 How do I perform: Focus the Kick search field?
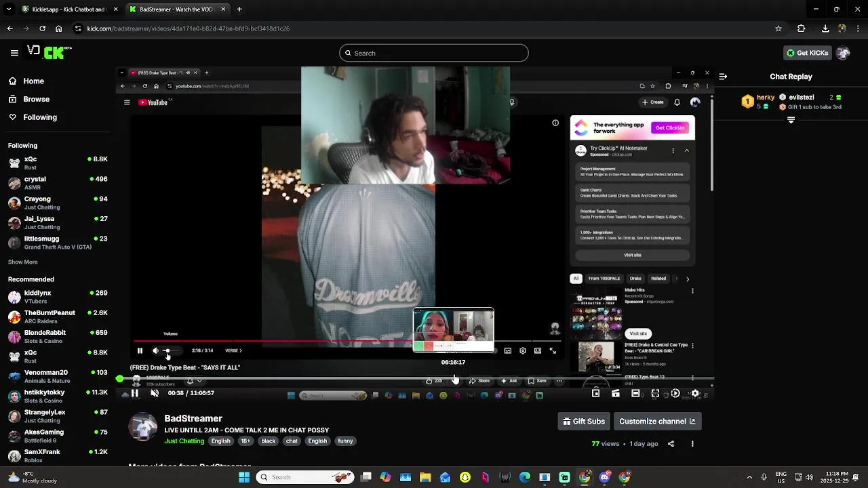point(434,53)
